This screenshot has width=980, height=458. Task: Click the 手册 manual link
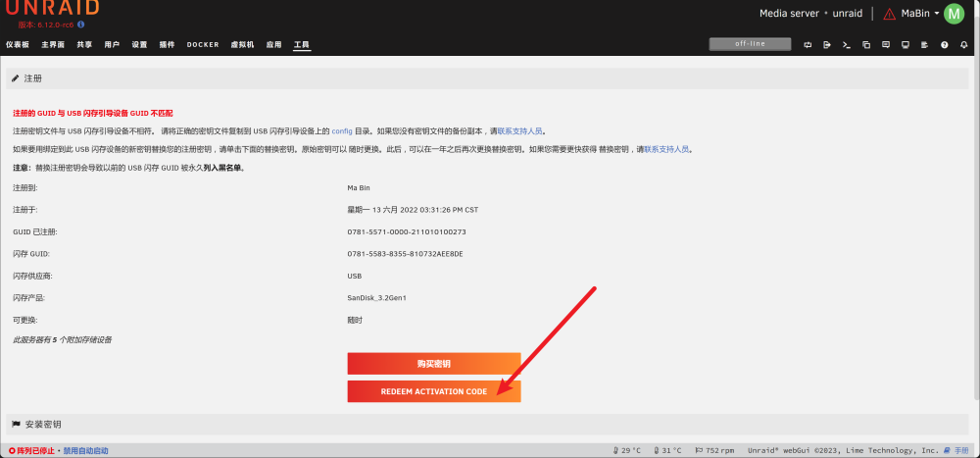(956, 450)
